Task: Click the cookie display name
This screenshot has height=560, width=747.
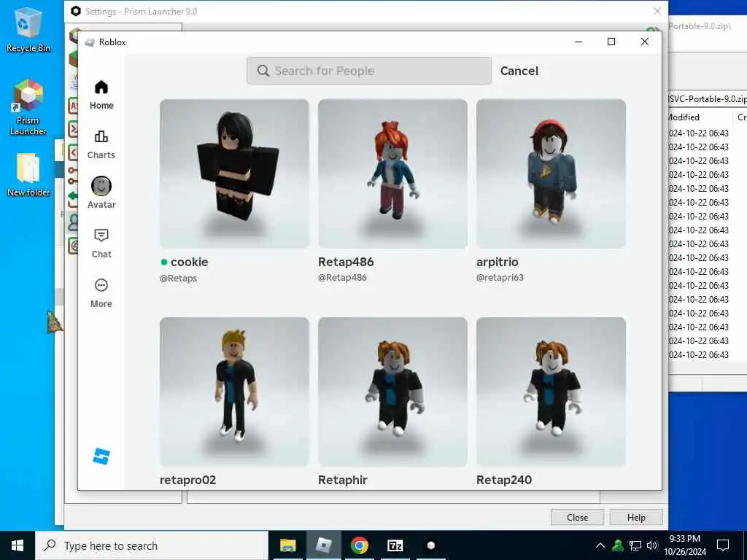Action: [189, 262]
